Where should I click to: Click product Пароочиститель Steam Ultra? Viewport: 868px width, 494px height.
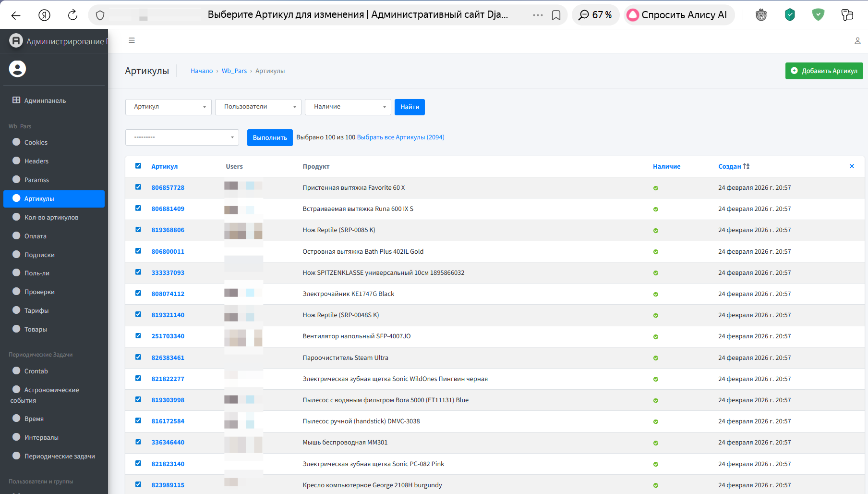click(x=345, y=358)
